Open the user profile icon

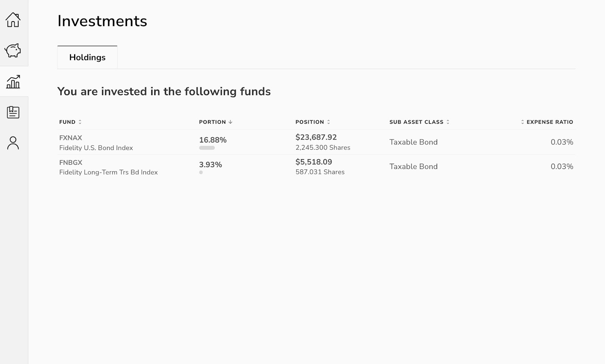pos(13,143)
